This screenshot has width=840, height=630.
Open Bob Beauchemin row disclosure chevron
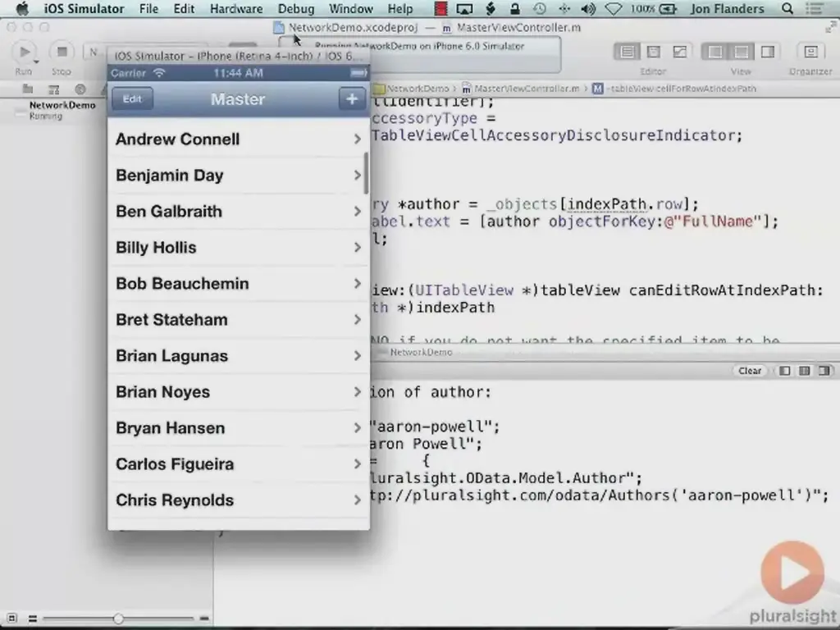(x=358, y=283)
